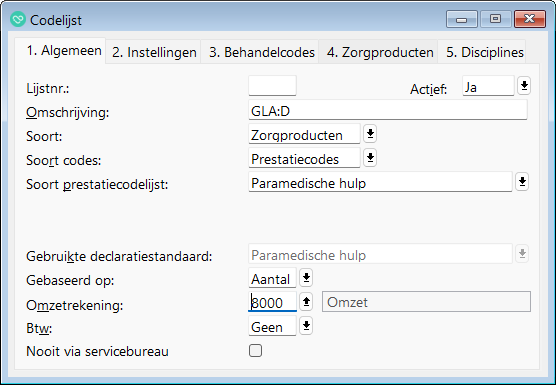Click the Gebruikte declaratiestandaard: label
Image resolution: width=556 pixels, height=385 pixels.
pyautogui.click(x=119, y=256)
